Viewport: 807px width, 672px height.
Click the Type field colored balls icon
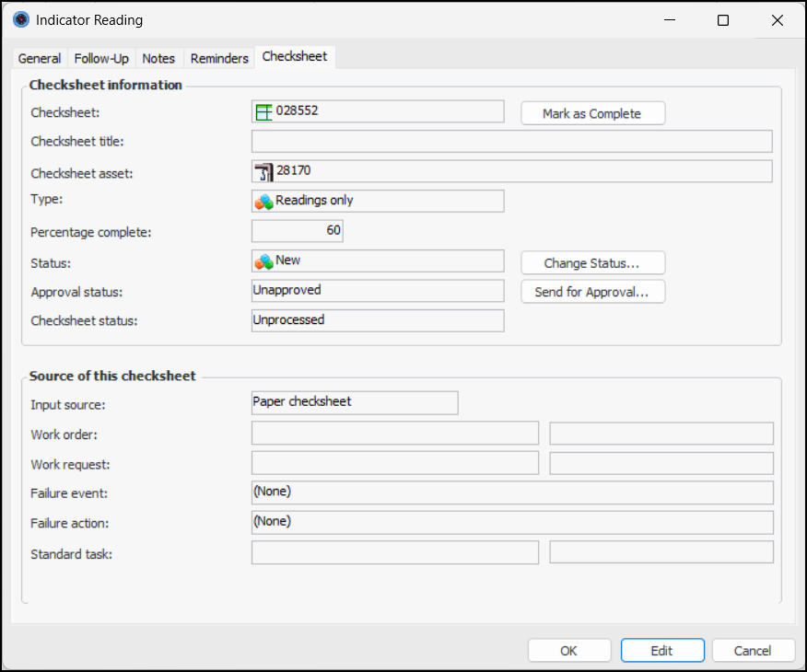pyautogui.click(x=263, y=202)
